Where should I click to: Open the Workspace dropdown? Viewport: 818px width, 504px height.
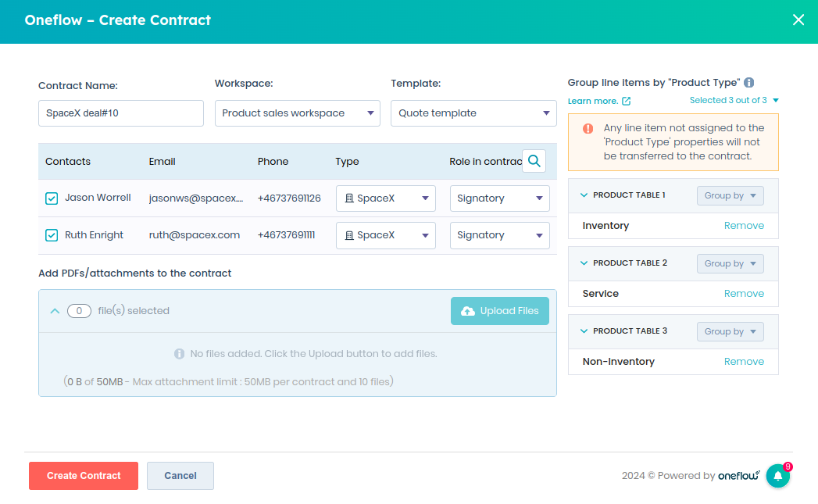coord(298,113)
